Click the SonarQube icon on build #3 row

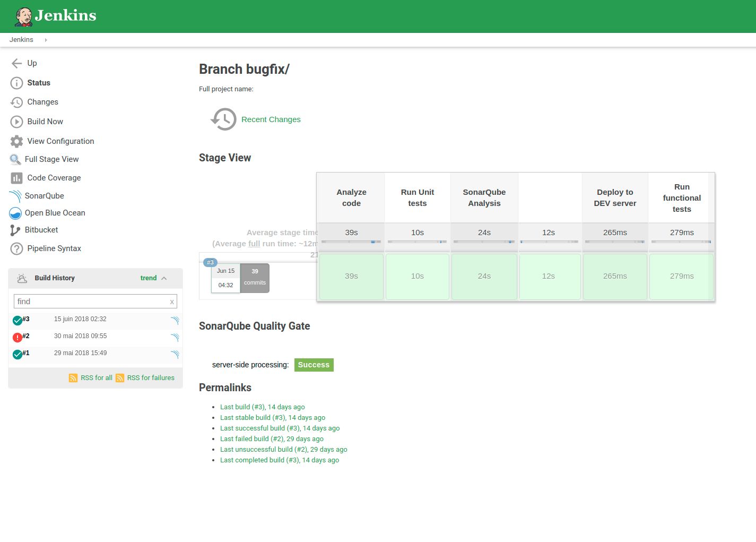(x=175, y=321)
